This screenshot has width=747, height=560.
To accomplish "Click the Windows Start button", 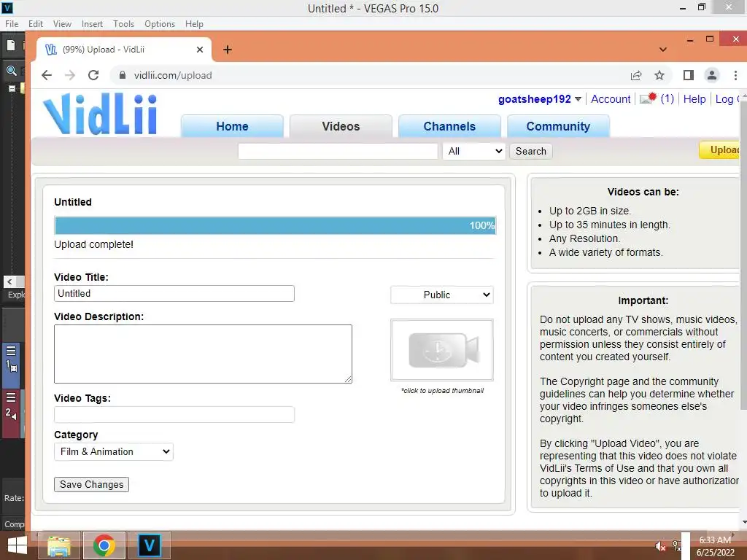I will click(18, 545).
